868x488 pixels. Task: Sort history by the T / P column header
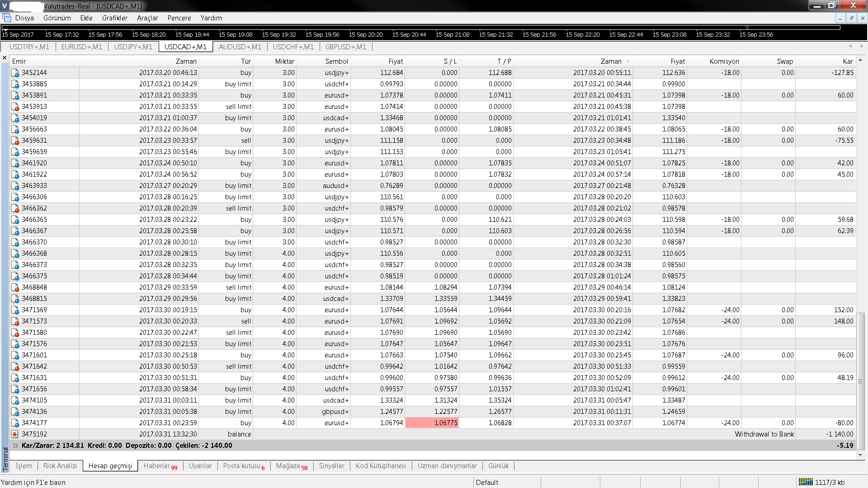[486, 61]
